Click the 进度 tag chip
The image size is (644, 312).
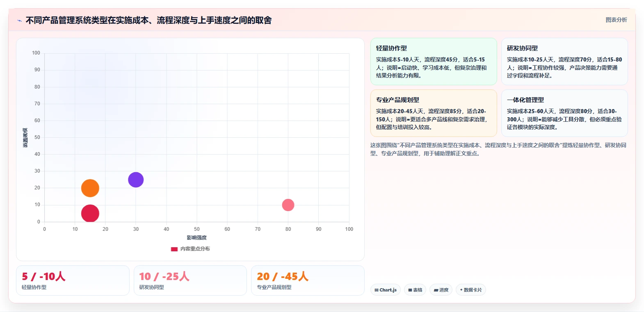coord(441,290)
